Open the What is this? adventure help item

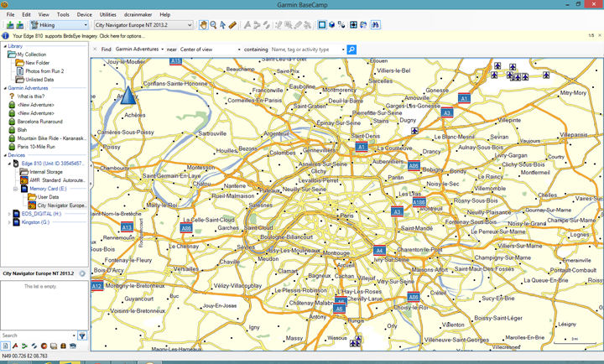tap(30, 96)
